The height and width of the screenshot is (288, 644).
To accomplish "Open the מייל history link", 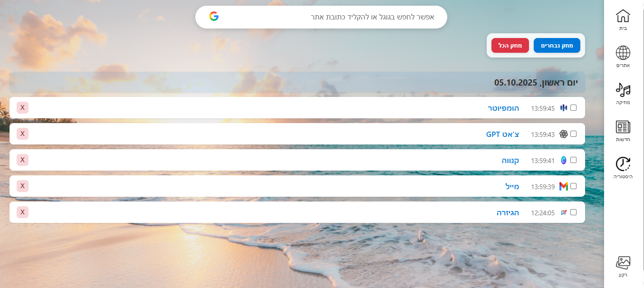I will pos(512,186).
